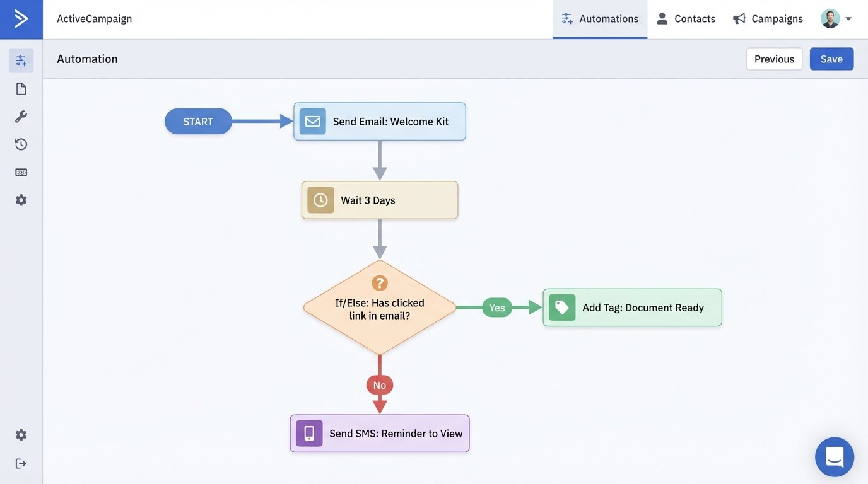Open the Send SMS: Reminder to View step
868x484 pixels.
pyautogui.click(x=379, y=433)
